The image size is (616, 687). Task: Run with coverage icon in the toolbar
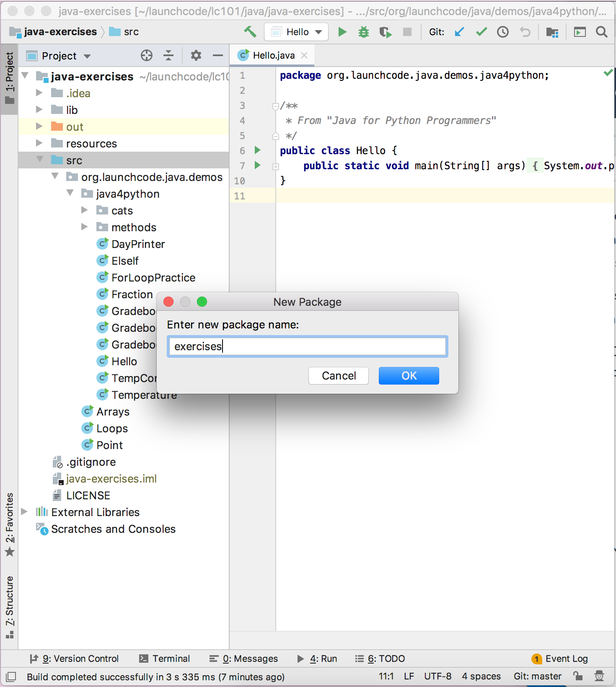(x=386, y=32)
